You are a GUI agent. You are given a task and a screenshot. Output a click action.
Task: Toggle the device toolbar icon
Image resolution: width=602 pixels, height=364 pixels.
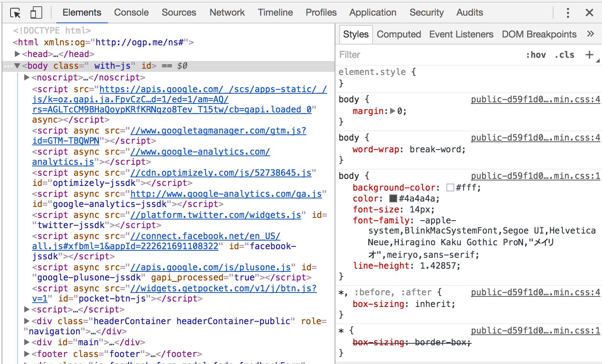click(36, 12)
